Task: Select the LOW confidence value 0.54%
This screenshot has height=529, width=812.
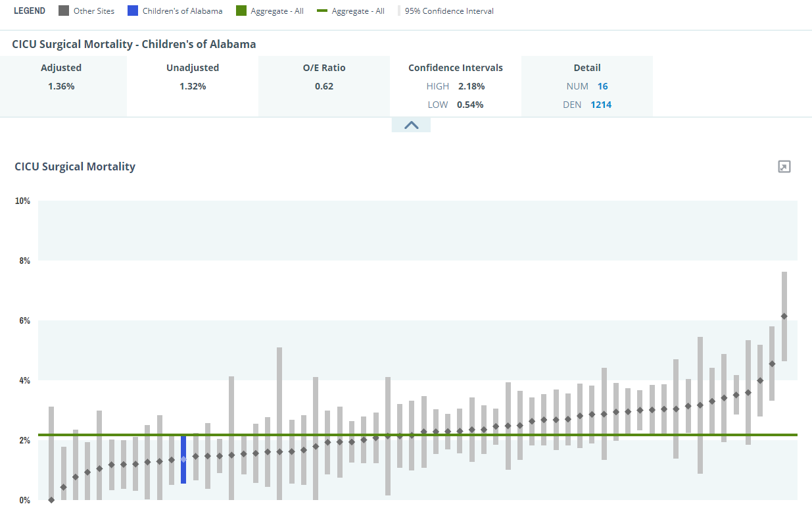Action: 470,105
